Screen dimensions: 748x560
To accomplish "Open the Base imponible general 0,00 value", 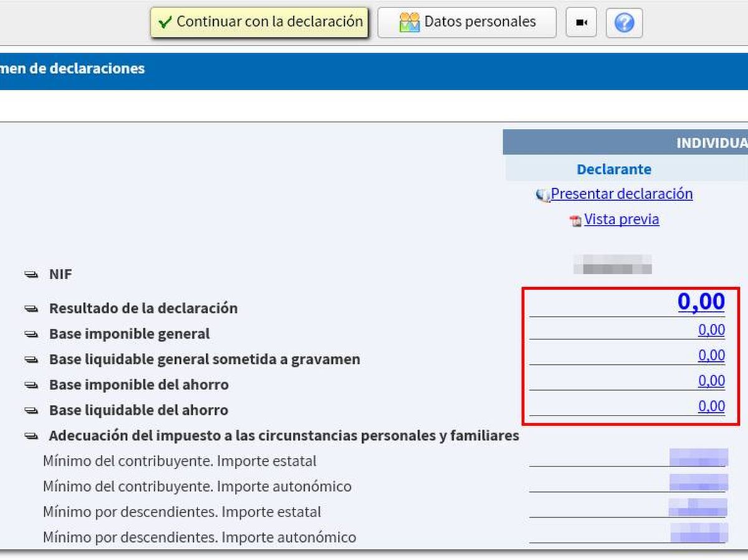I will point(711,330).
